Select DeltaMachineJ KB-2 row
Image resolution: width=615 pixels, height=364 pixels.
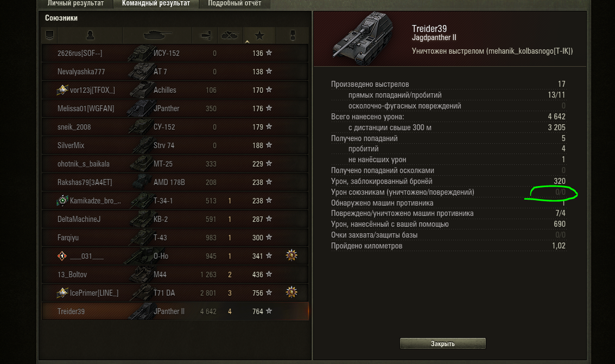click(x=175, y=219)
